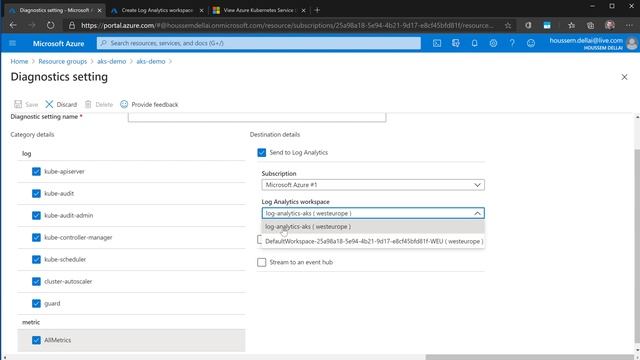Viewport: 640px width, 360px height.
Task: Open the first aks-demo breadcrumb
Action: coord(111,61)
